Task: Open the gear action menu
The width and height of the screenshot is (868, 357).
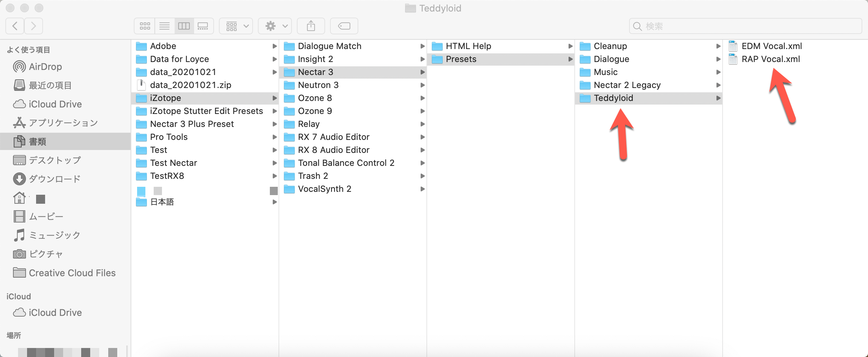Action: coord(275,26)
